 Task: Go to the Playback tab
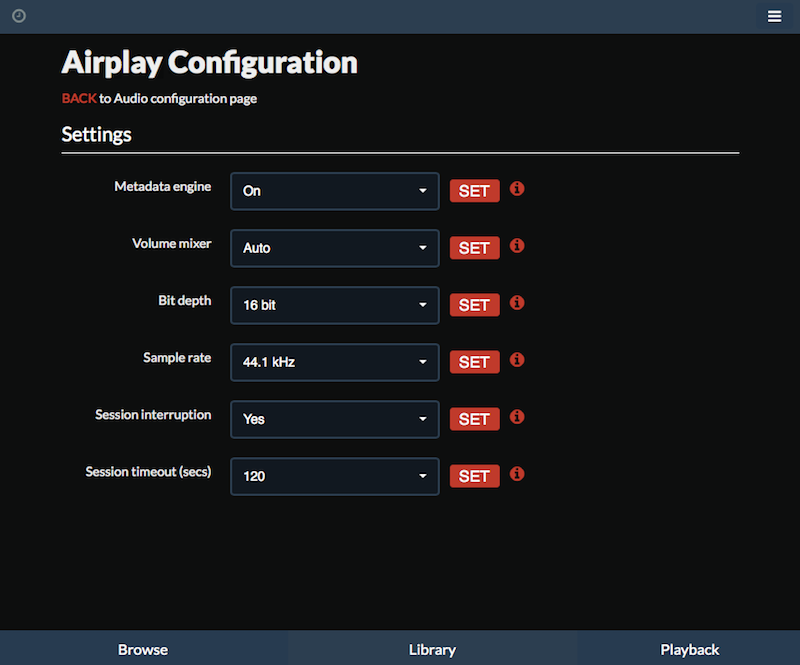click(689, 649)
